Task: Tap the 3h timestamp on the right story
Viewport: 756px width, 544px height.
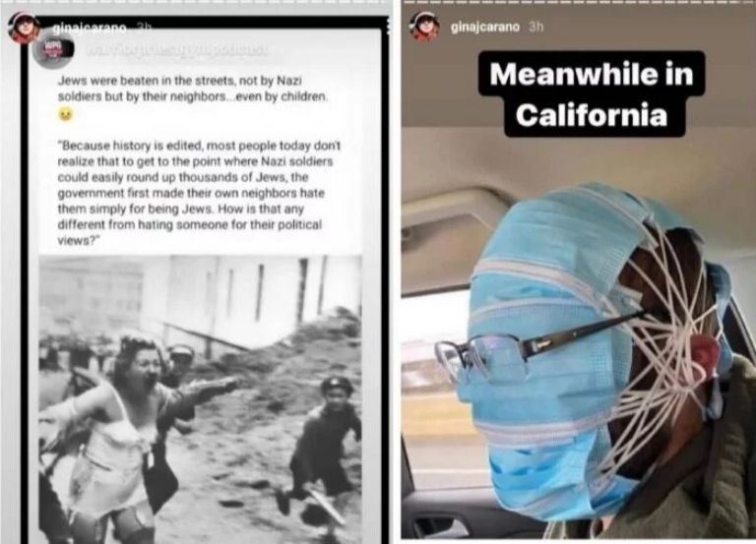Action: click(535, 27)
